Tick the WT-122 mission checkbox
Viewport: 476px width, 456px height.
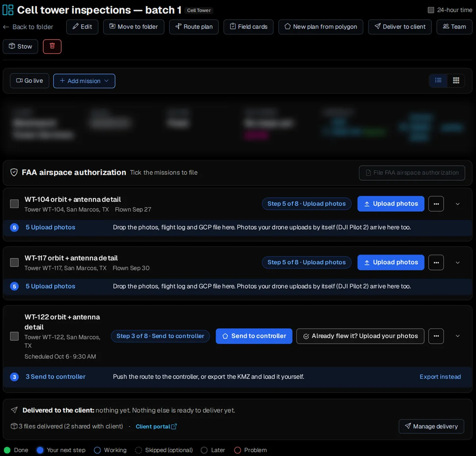pyautogui.click(x=14, y=336)
